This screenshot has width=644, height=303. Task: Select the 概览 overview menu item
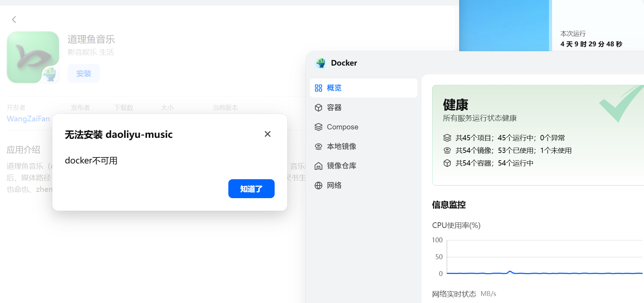364,88
